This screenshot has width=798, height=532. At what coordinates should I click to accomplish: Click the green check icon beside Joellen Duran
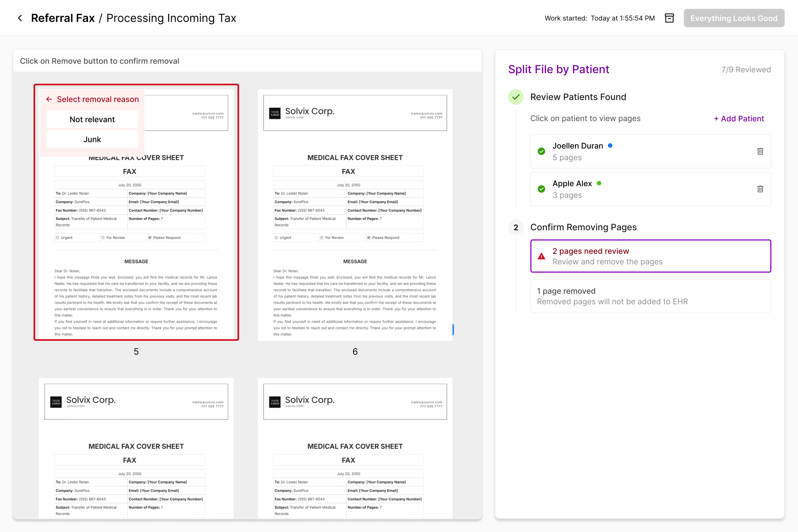[541, 151]
